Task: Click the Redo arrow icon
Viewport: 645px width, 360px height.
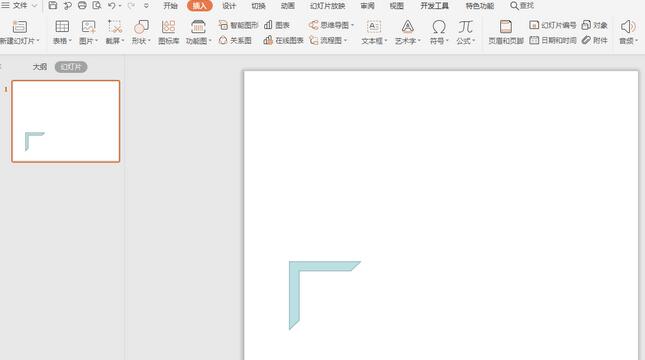Action: [x=131, y=5]
